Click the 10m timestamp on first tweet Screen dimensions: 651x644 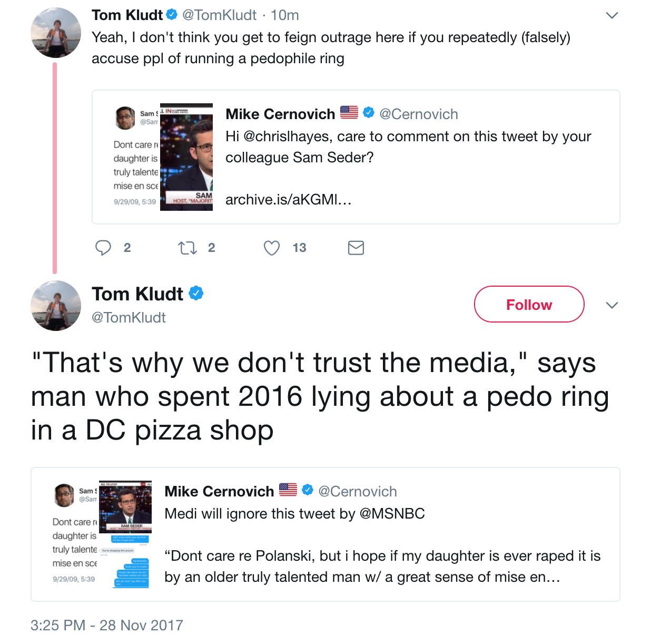pos(284,15)
